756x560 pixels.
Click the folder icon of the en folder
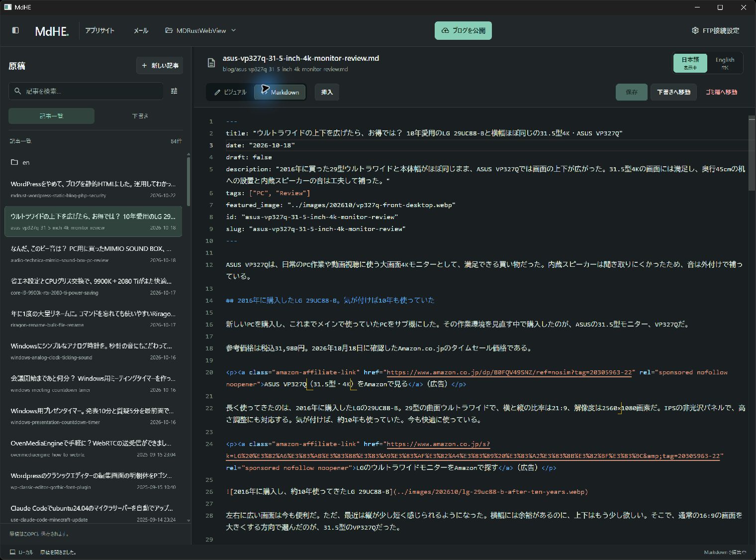click(x=14, y=162)
